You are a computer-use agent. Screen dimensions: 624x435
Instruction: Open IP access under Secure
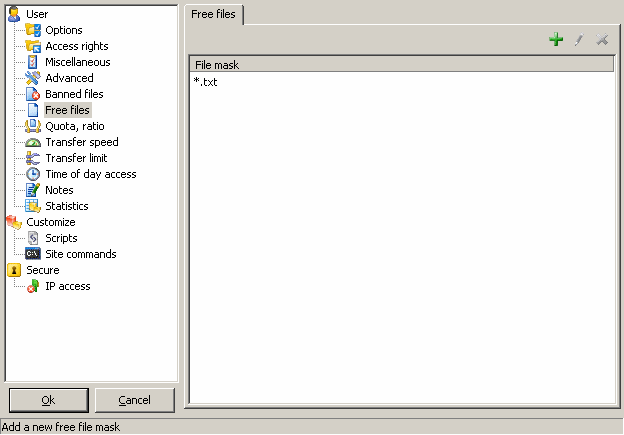tap(68, 286)
